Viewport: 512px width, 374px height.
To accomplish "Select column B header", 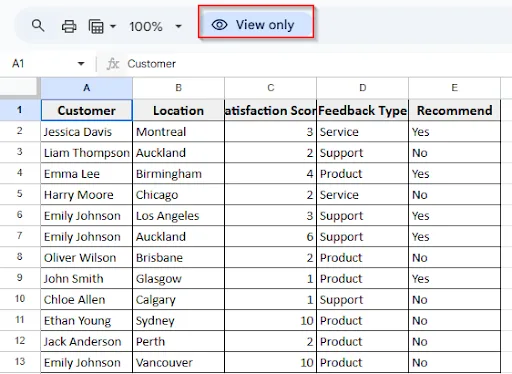I will tap(179, 88).
